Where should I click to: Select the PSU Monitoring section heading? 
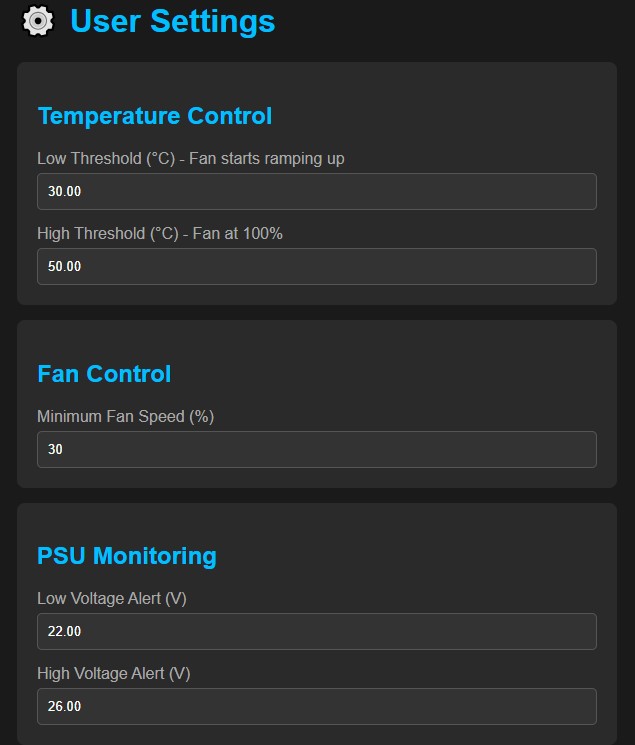[126, 556]
